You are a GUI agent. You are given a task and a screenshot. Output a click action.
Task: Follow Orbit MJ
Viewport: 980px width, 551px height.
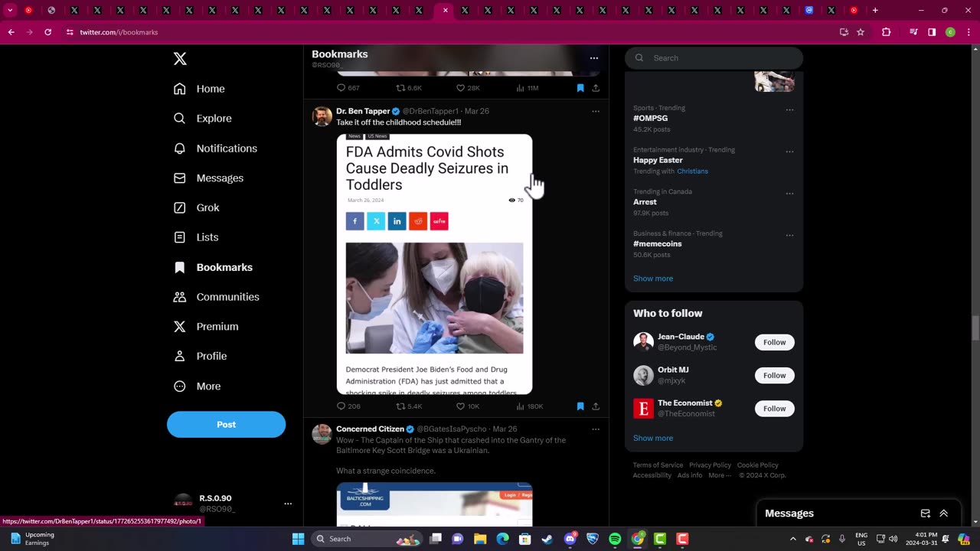(774, 376)
